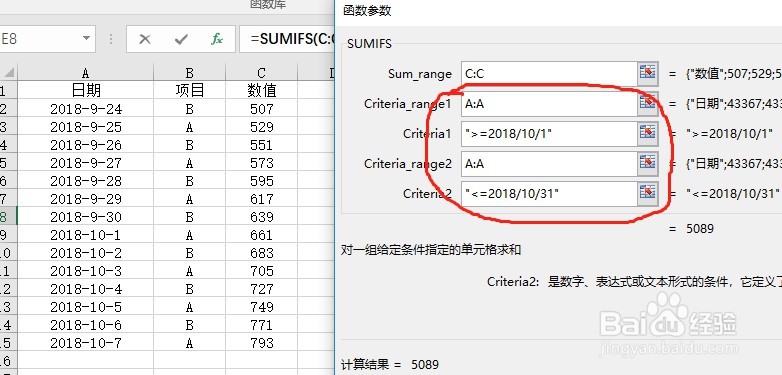Select the header cell 日期
782x375 pixels.
[86, 90]
